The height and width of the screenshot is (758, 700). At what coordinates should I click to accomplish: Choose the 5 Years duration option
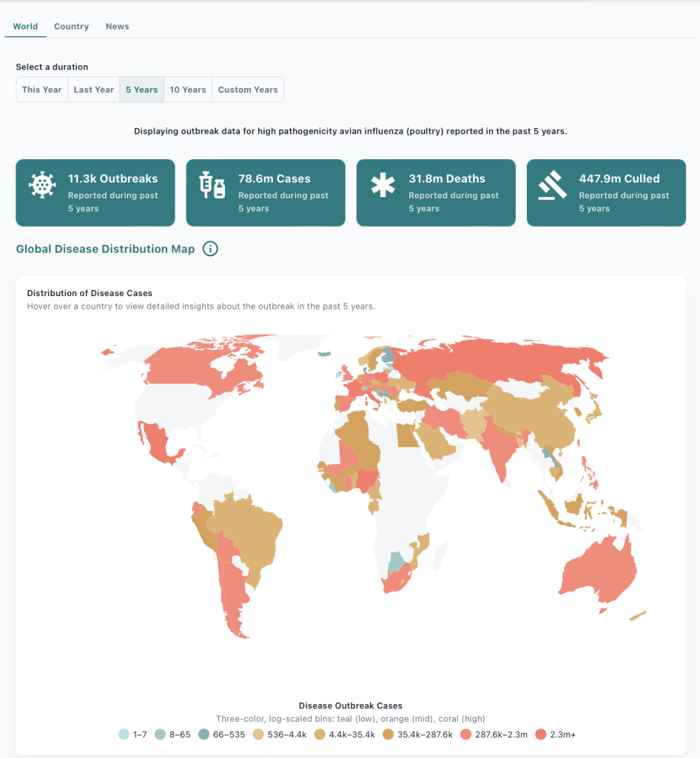pyautogui.click(x=141, y=90)
